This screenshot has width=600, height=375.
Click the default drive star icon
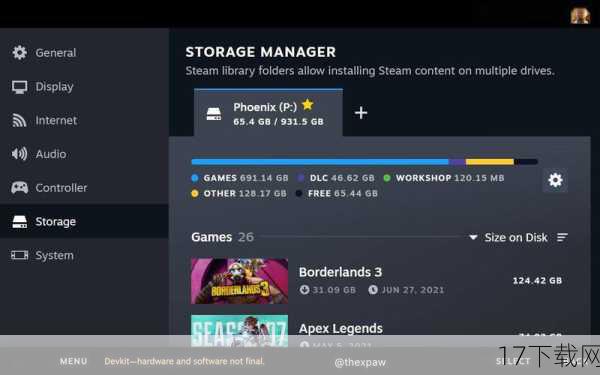[x=308, y=104]
